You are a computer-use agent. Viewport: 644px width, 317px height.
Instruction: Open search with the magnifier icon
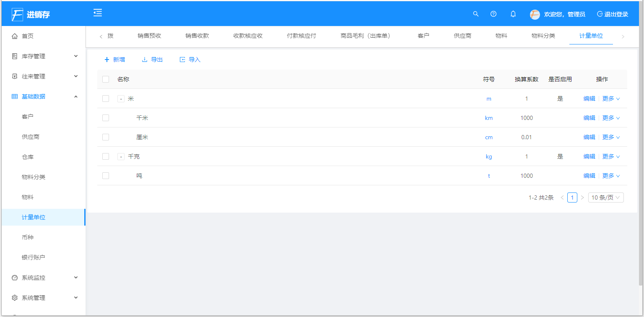coord(475,14)
